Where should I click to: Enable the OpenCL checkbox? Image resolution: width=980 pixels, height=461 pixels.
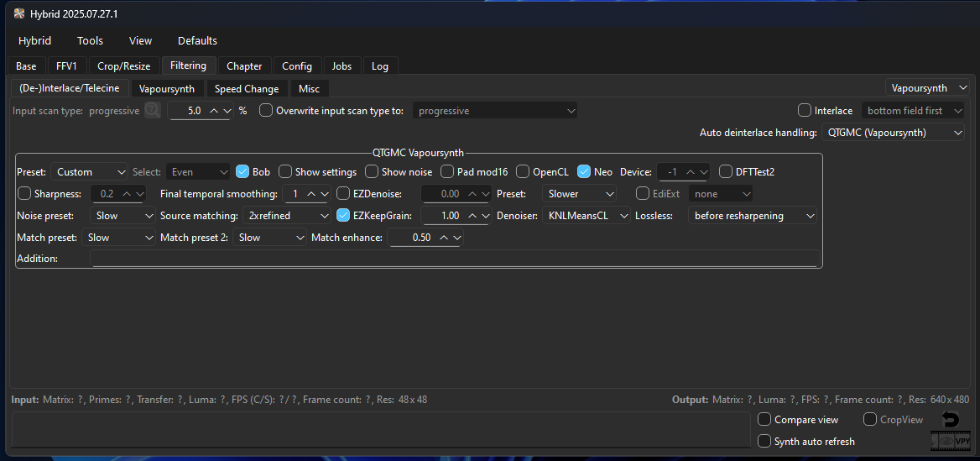point(524,171)
